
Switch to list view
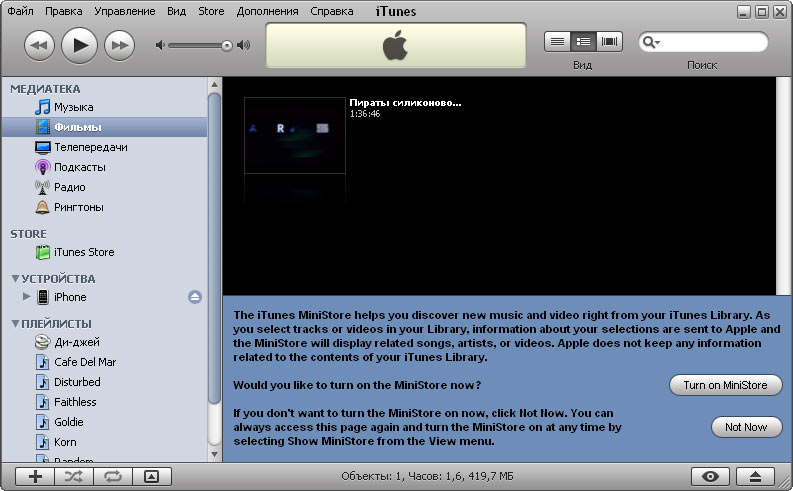pyautogui.click(x=557, y=41)
